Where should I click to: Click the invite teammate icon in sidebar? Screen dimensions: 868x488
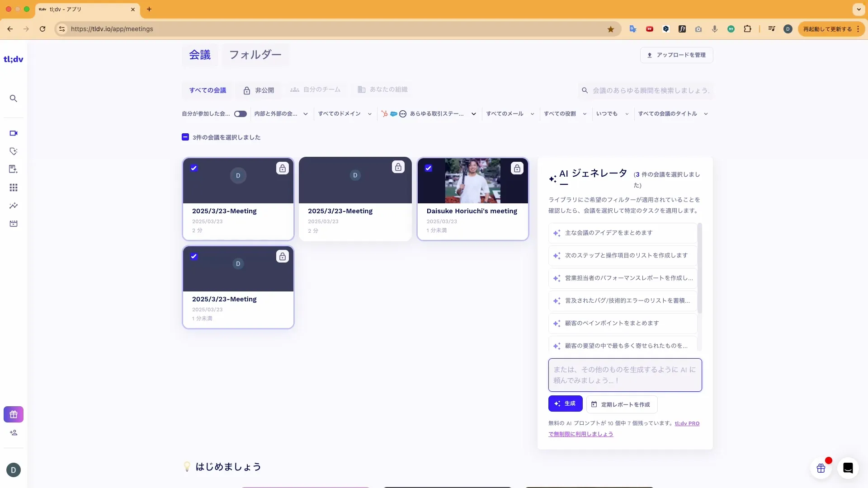[x=14, y=433]
